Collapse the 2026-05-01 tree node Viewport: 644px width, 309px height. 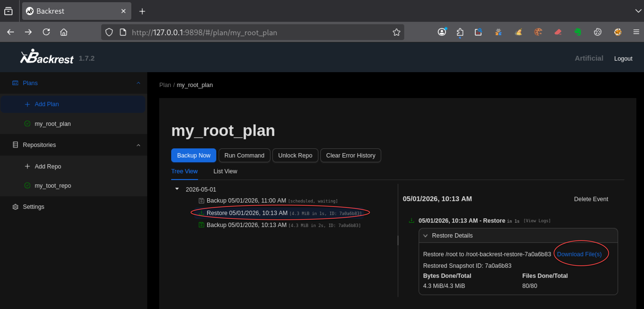(x=177, y=189)
